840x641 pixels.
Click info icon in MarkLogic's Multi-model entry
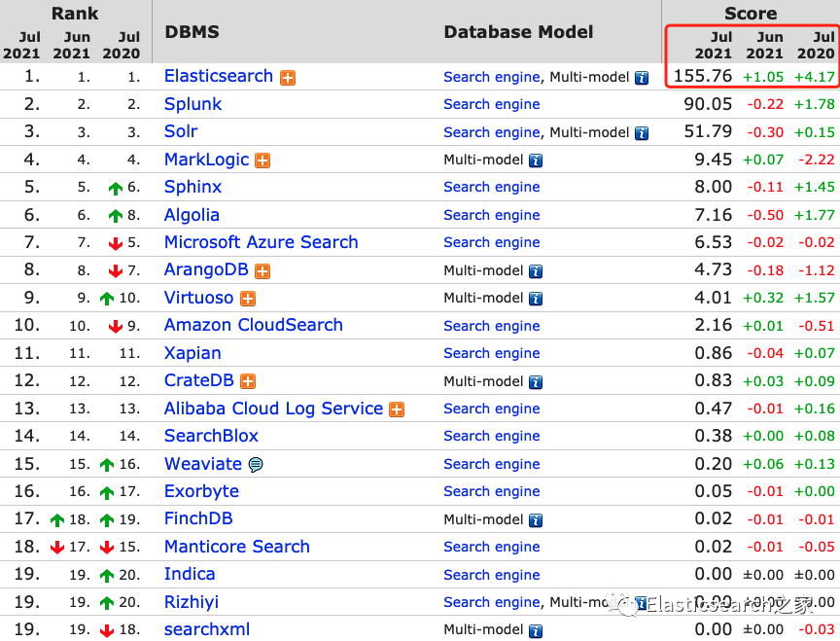click(536, 160)
